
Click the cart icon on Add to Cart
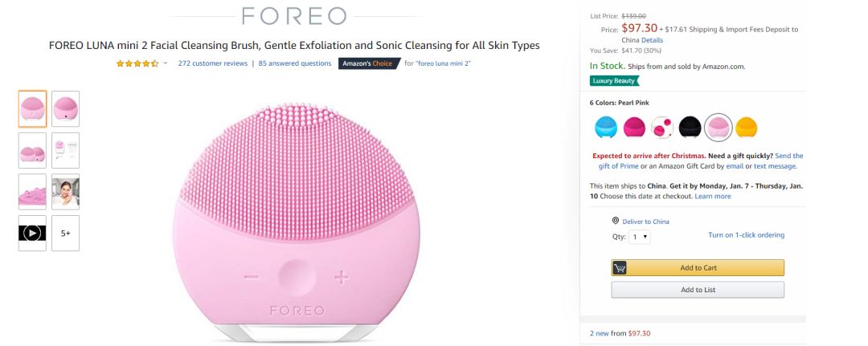(x=620, y=267)
